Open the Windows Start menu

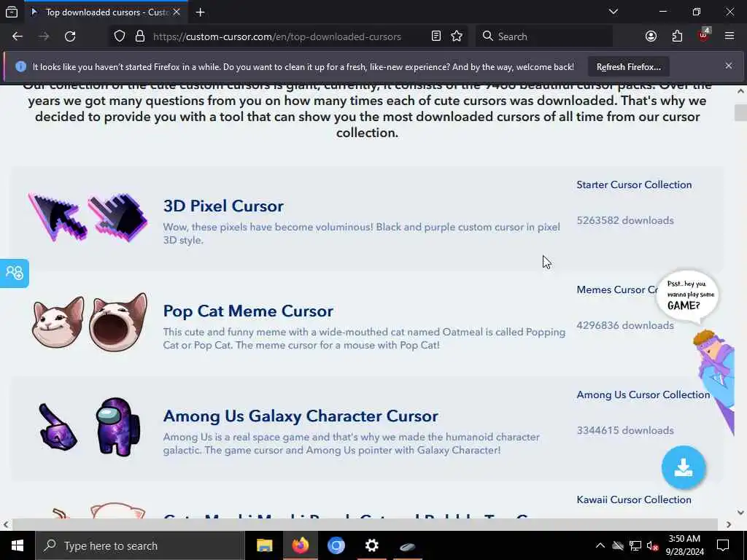[x=18, y=545]
